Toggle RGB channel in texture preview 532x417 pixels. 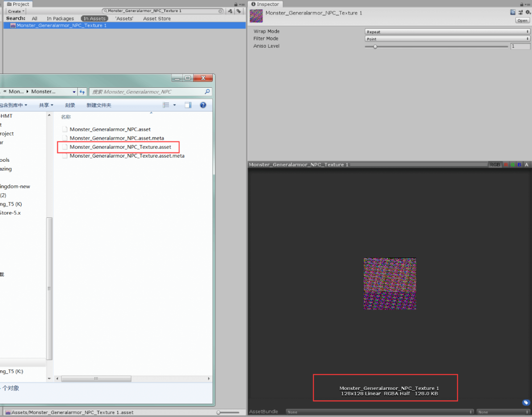click(x=495, y=165)
